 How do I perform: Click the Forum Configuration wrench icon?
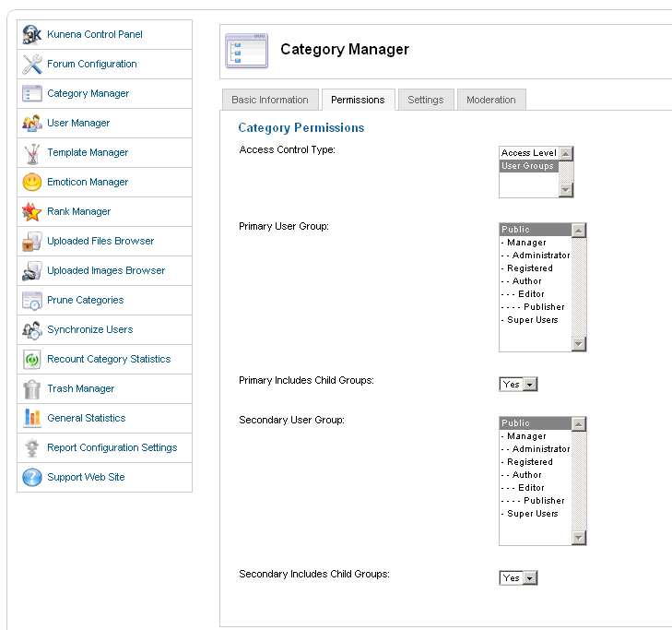pos(32,65)
